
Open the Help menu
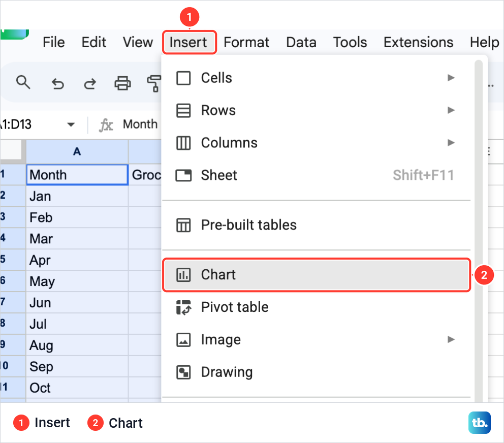coord(484,43)
